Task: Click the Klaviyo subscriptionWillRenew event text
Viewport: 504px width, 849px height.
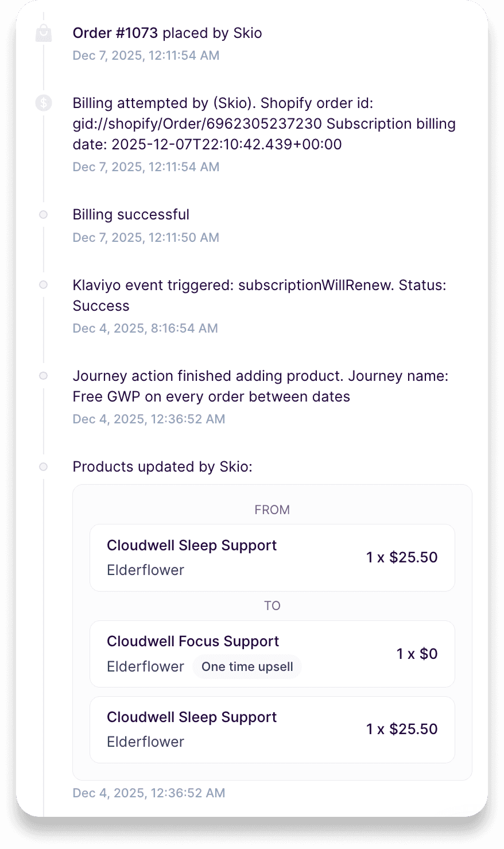Action: point(259,295)
